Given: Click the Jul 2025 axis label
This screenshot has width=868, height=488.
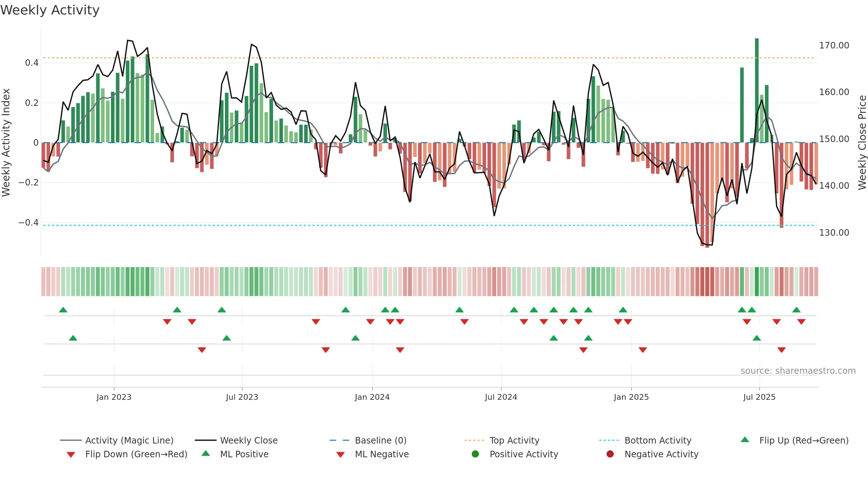Looking at the screenshot, I should 759,397.
